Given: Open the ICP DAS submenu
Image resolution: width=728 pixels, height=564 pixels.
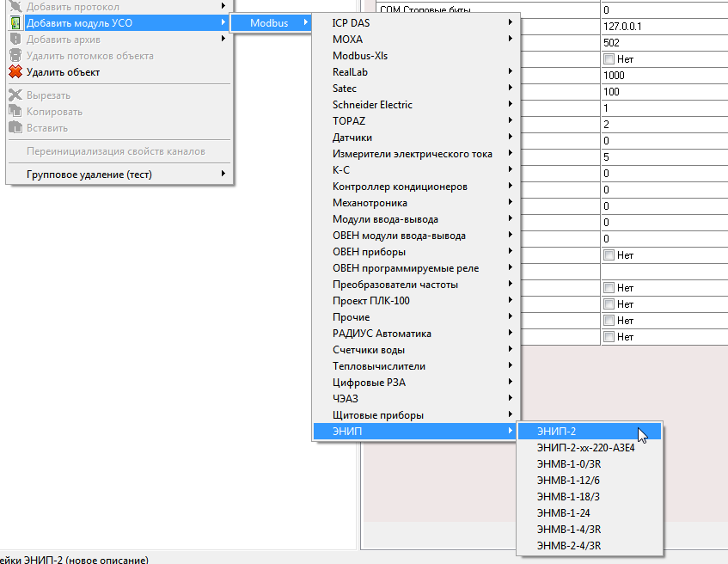Looking at the screenshot, I should click(x=417, y=22).
